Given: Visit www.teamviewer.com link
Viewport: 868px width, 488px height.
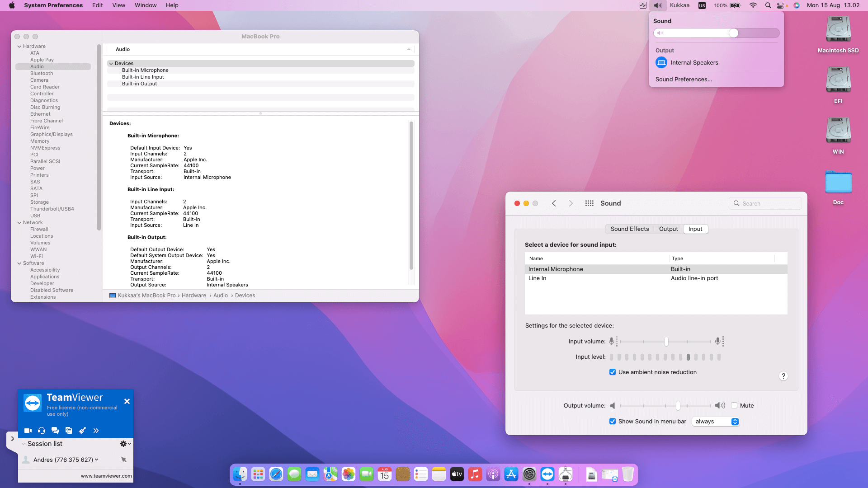Looking at the screenshot, I should pyautogui.click(x=106, y=476).
